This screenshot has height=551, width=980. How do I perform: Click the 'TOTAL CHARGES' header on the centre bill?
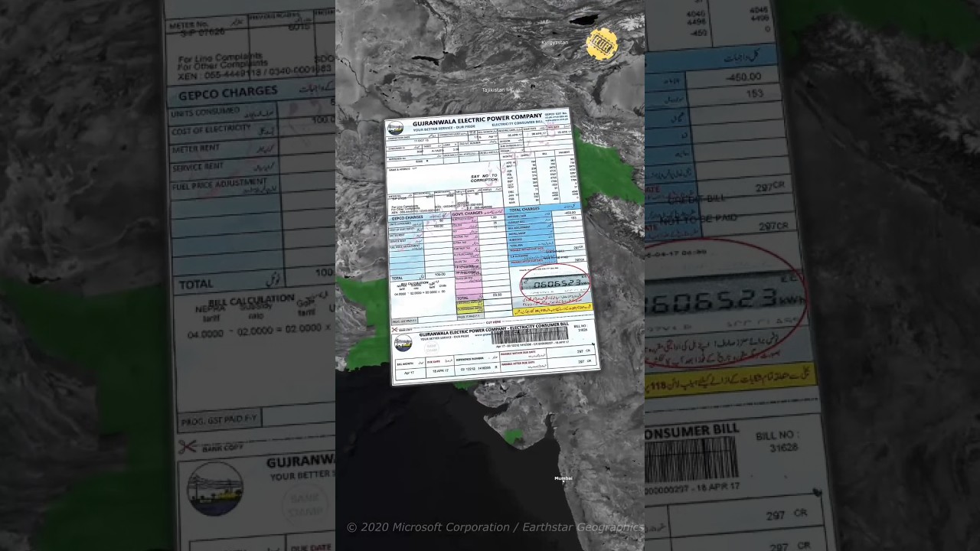(x=526, y=209)
